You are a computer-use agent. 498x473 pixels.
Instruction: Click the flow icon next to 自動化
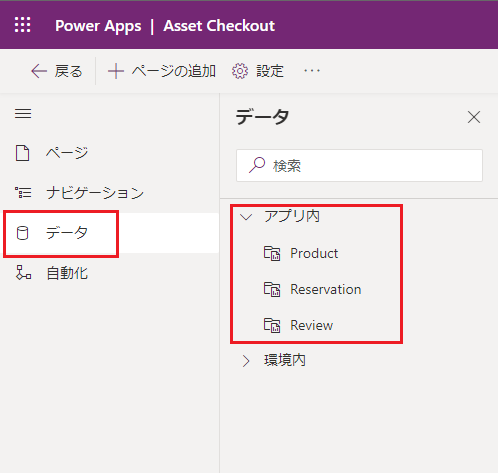[x=23, y=273]
